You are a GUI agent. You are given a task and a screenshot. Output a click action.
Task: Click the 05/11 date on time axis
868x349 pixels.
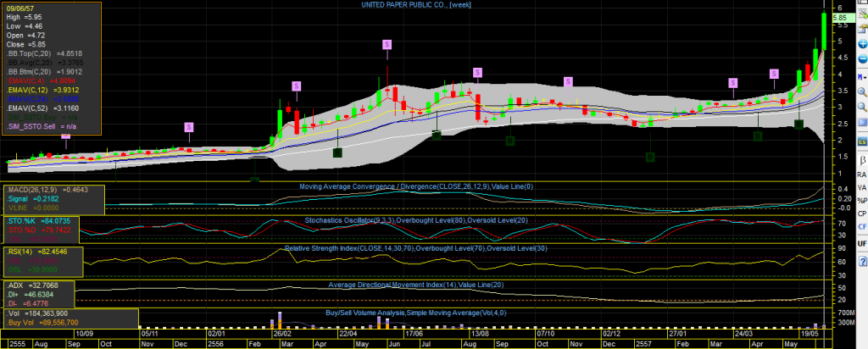click(150, 334)
